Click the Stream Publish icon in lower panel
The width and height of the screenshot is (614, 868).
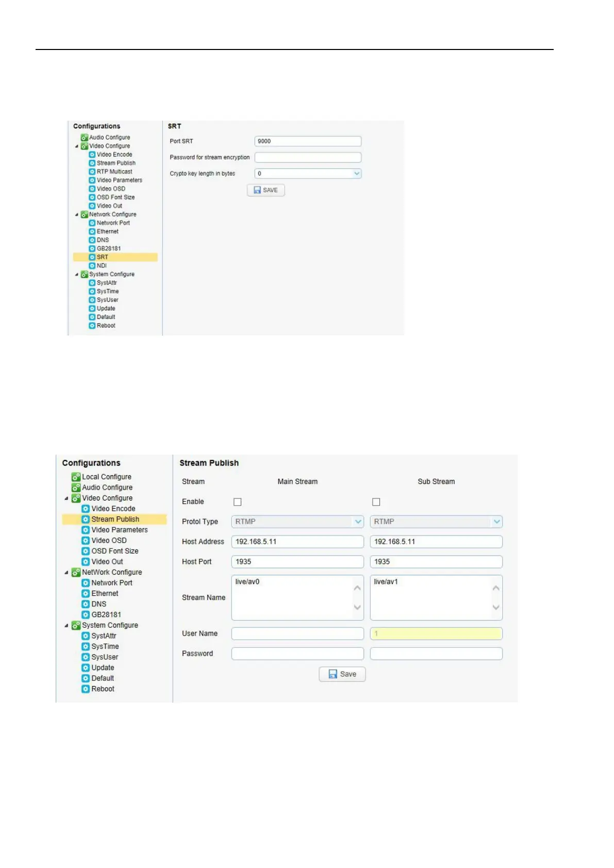(86, 519)
